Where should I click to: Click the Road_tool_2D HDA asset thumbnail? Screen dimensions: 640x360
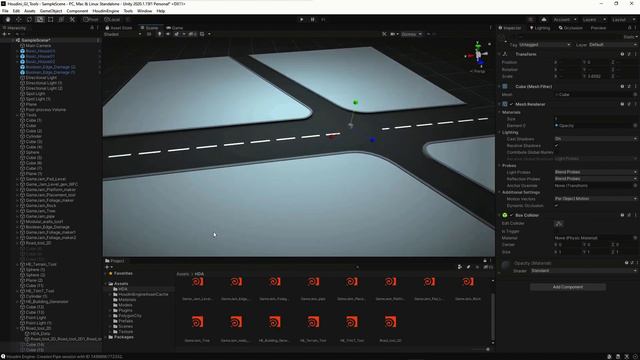[390, 322]
